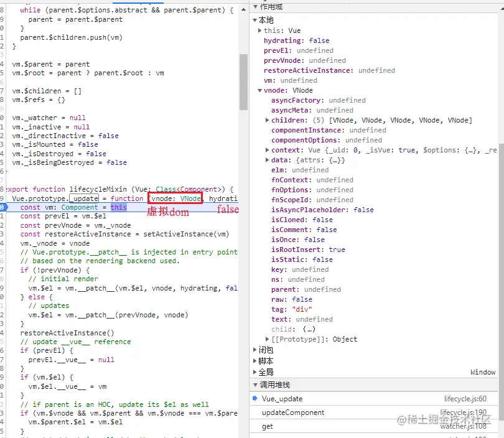Click the 'vm.$refs = {}' code line
Screen dimensions: 504x438
39,100
